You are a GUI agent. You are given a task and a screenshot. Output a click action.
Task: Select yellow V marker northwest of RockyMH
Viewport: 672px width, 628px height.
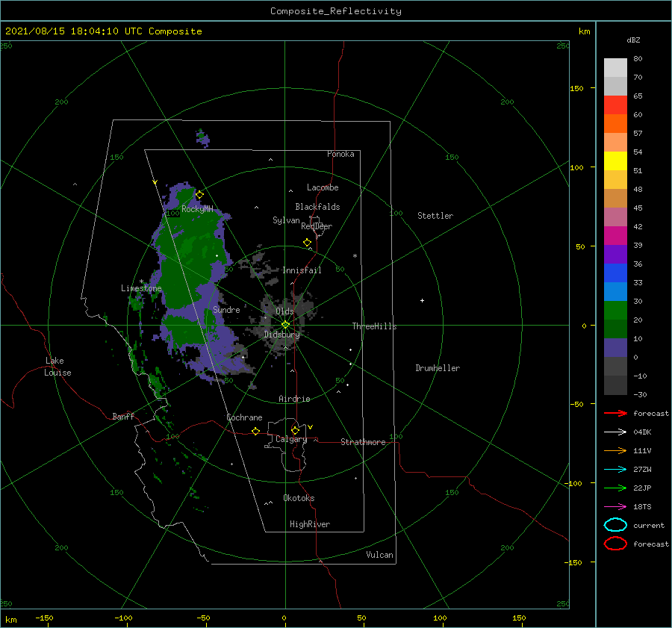[155, 182]
